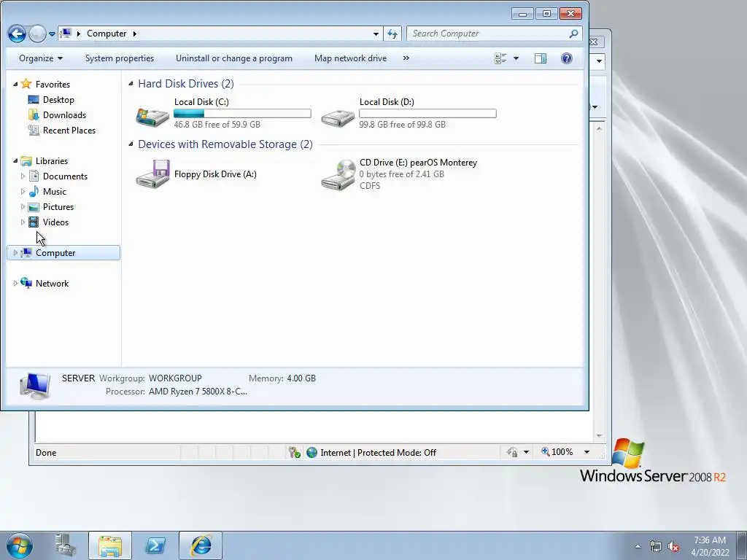Select Downloads under Favorites
This screenshot has height=560, width=747.
[x=64, y=114]
